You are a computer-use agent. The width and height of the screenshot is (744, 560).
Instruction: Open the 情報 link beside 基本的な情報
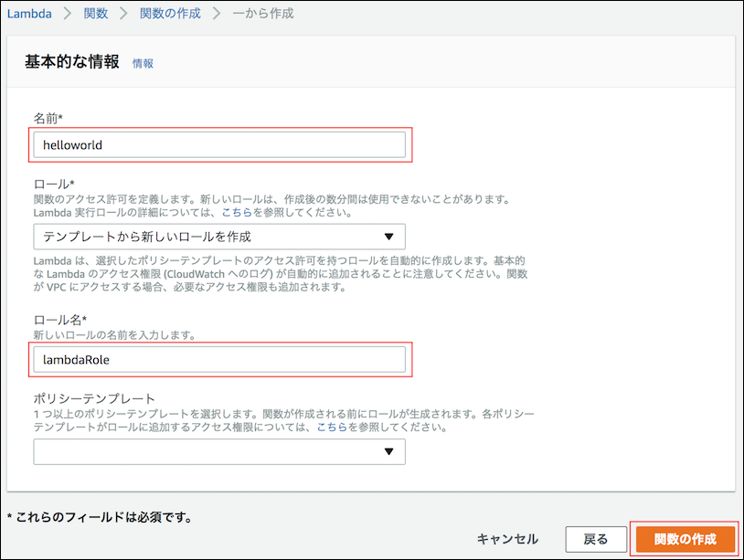point(143,64)
